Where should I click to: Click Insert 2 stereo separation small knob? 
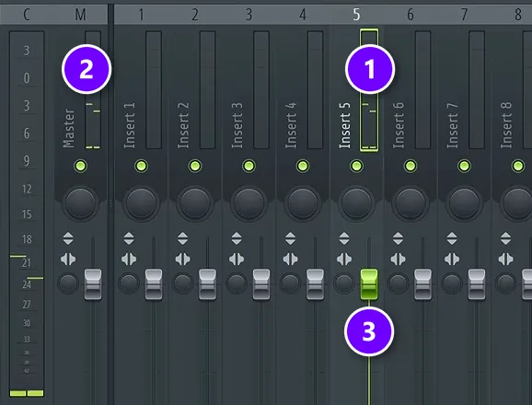point(182,283)
